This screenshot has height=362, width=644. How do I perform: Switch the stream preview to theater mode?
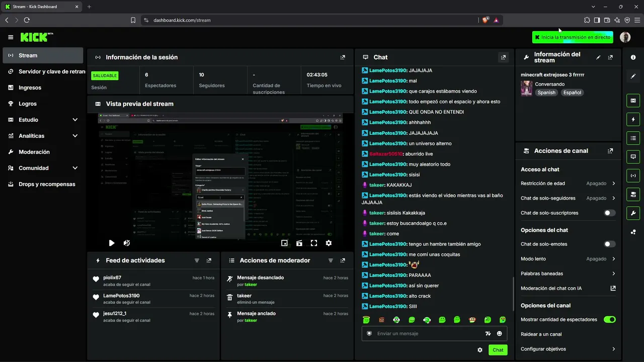pyautogui.click(x=299, y=243)
